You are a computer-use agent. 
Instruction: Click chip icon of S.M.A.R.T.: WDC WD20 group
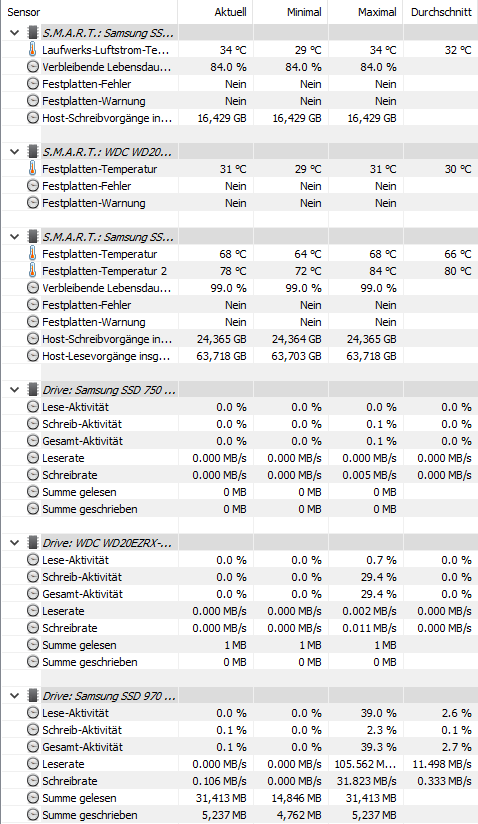click(x=33, y=152)
